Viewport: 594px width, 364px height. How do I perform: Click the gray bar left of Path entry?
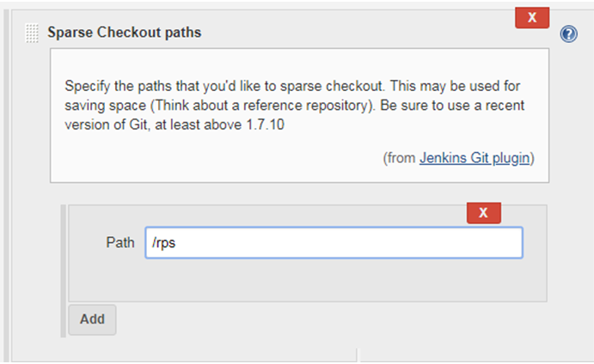pos(64,271)
